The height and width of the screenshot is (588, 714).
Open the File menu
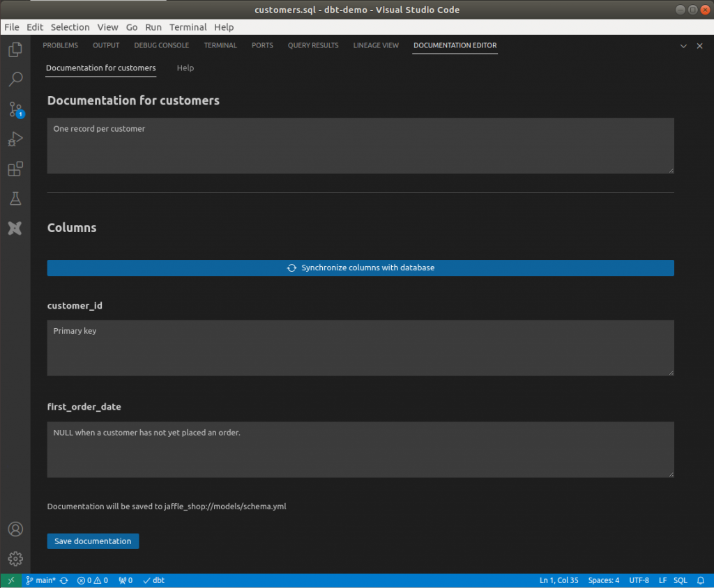point(12,27)
